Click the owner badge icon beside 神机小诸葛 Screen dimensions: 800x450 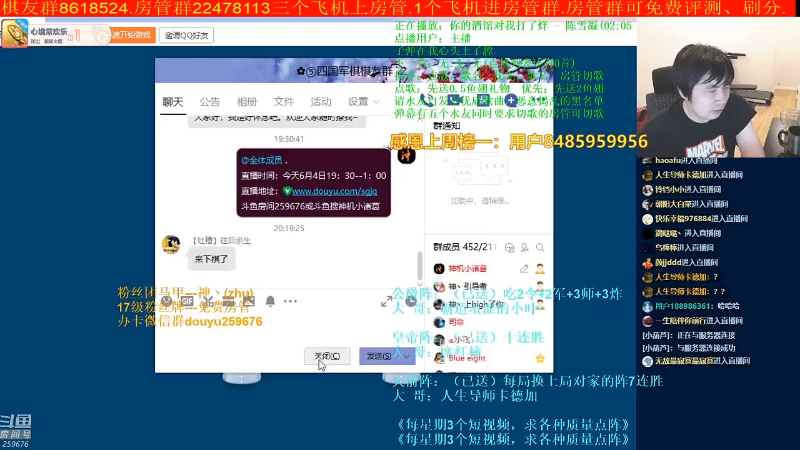540,268
